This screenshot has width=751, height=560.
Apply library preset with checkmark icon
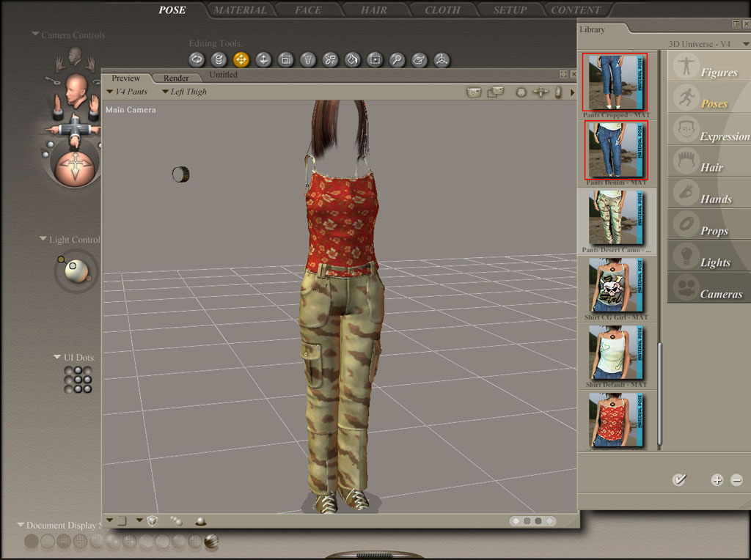[680, 480]
